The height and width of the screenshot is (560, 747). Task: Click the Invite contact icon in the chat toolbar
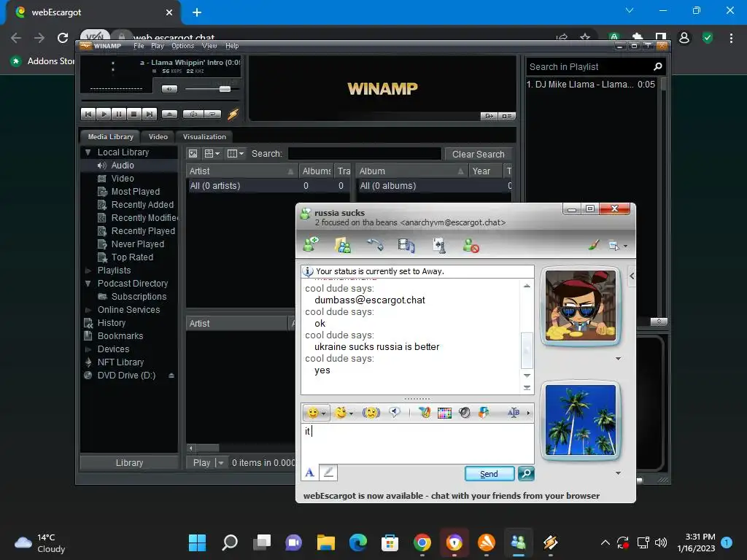click(x=311, y=245)
